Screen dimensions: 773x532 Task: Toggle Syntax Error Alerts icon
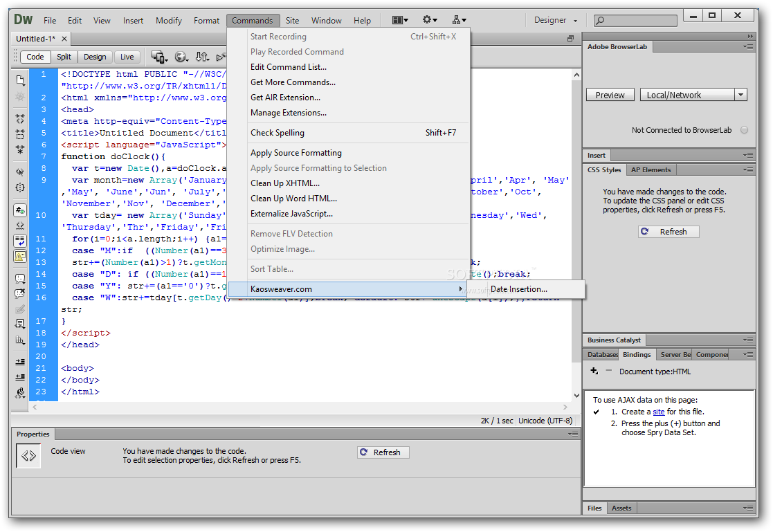(20, 256)
